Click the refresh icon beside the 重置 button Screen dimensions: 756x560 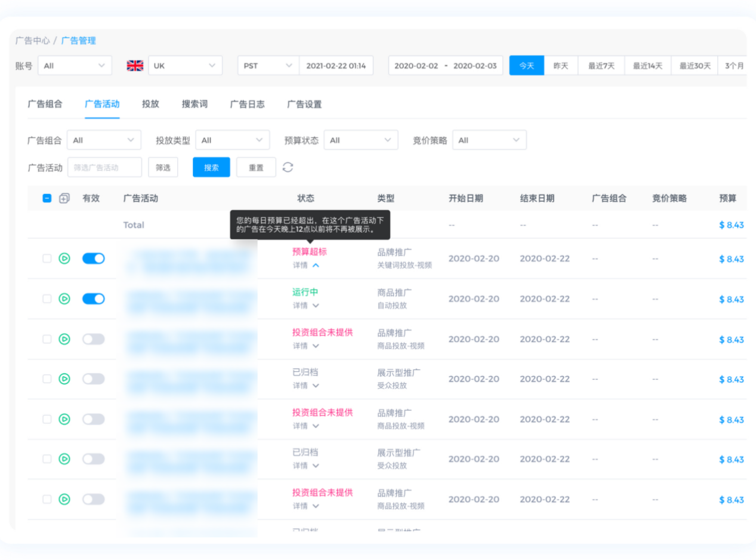[288, 167]
